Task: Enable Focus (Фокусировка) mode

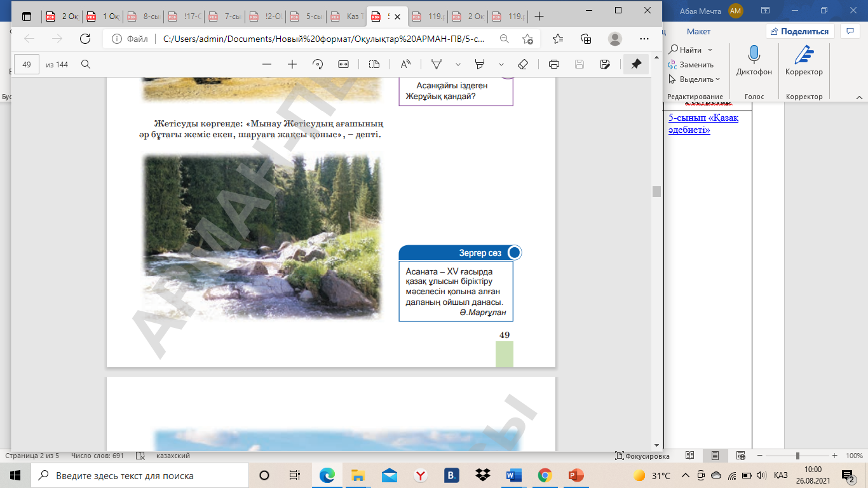Action: (x=642, y=456)
